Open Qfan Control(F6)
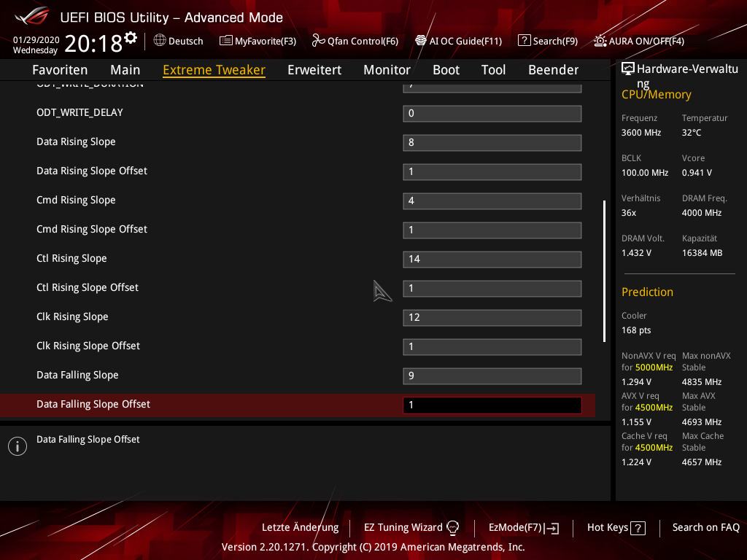The image size is (747, 560). click(x=355, y=41)
